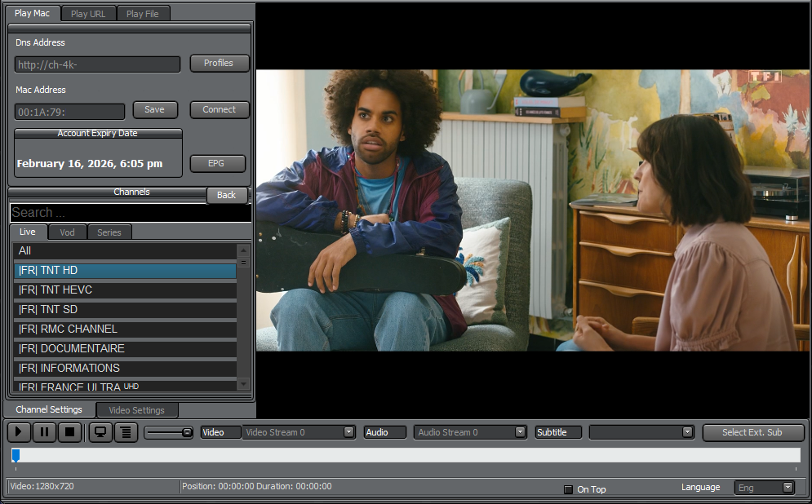Screen dimensions: 812x504
Task: Save the Mac address
Action: [x=155, y=110]
